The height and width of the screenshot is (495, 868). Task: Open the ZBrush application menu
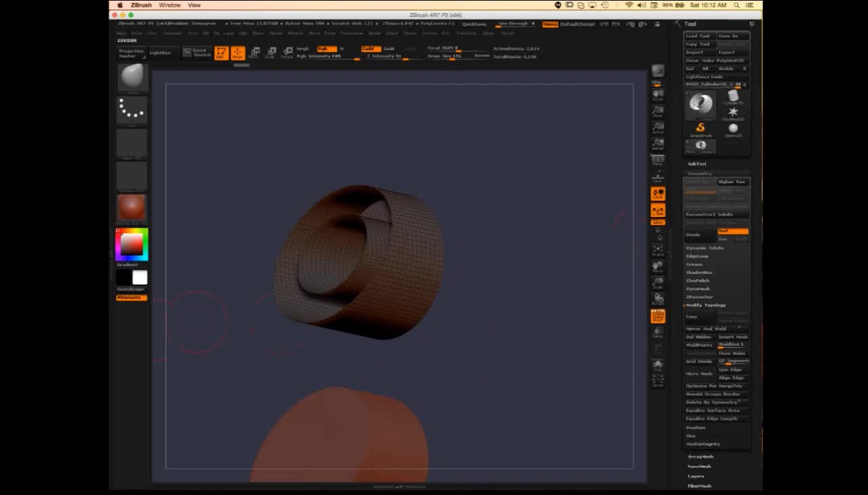coord(141,5)
